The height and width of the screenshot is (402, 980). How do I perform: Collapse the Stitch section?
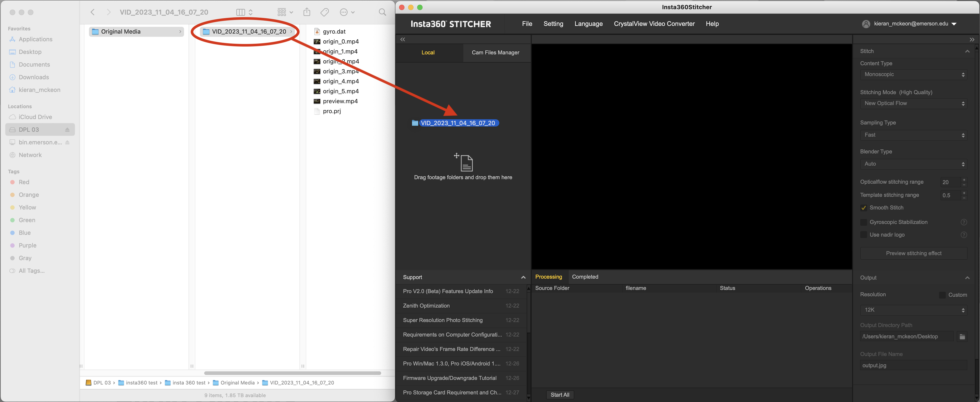coord(967,51)
